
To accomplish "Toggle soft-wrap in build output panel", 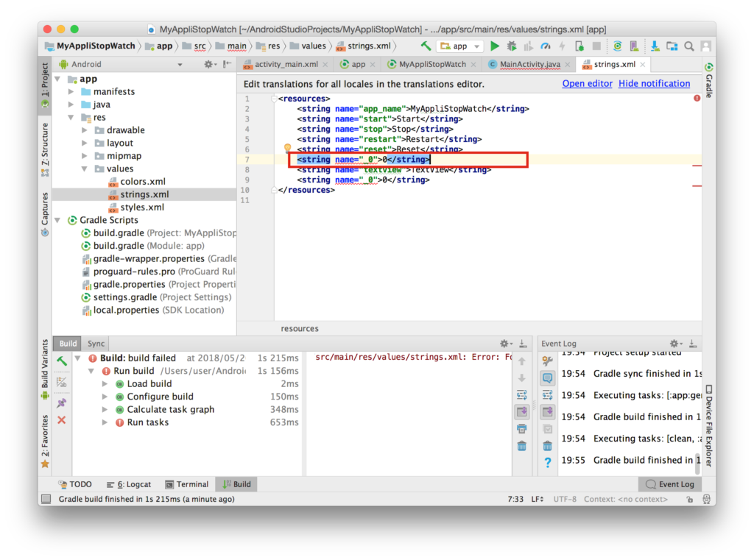I will [x=522, y=395].
